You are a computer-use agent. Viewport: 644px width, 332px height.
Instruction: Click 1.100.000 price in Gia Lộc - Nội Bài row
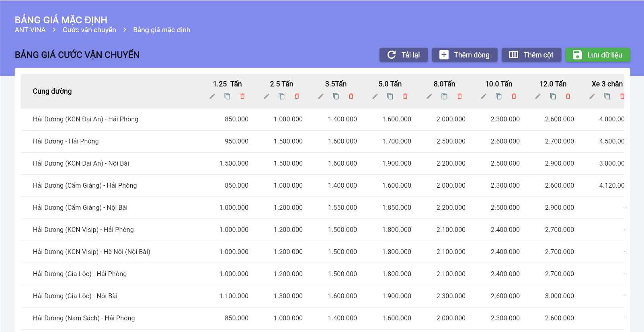tap(234, 296)
